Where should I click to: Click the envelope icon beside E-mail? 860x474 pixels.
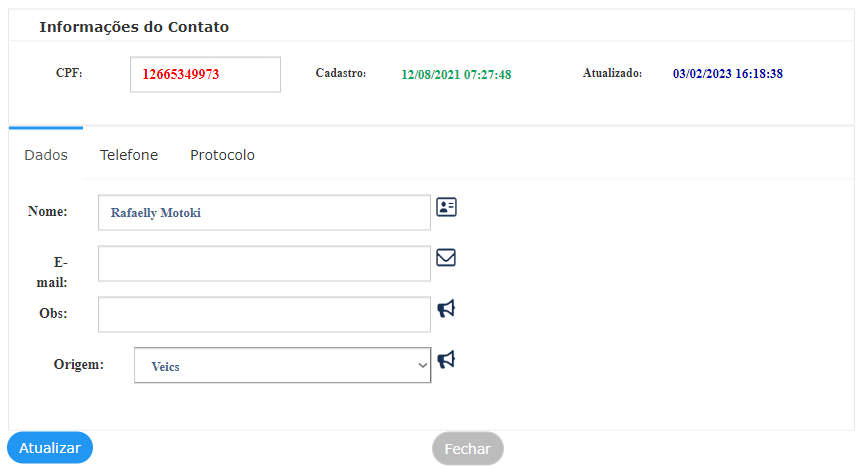click(446, 257)
